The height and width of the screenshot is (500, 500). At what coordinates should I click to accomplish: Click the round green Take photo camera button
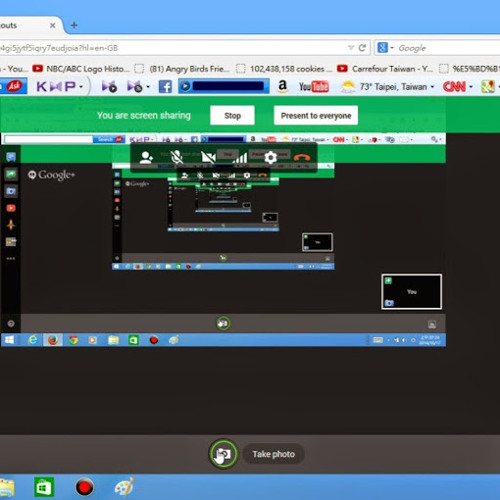point(223,454)
